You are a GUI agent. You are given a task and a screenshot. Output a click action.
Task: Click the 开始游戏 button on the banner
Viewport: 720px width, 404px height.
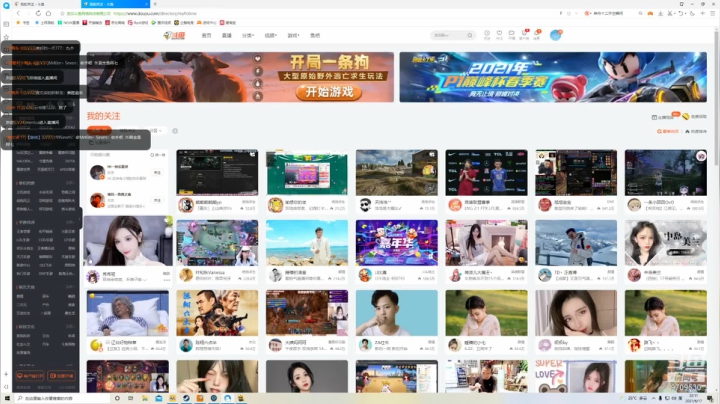point(328,92)
